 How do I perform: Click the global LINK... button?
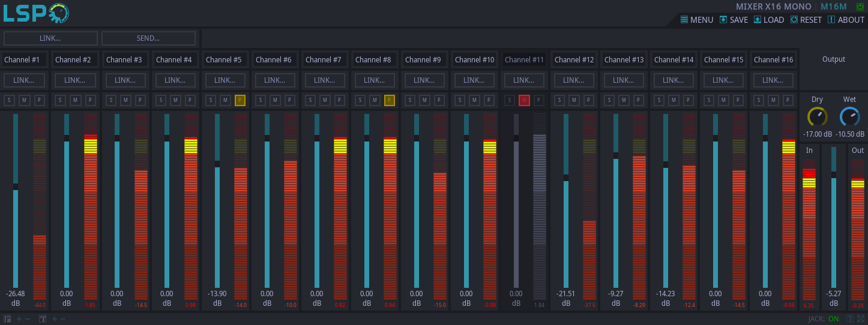click(x=50, y=38)
